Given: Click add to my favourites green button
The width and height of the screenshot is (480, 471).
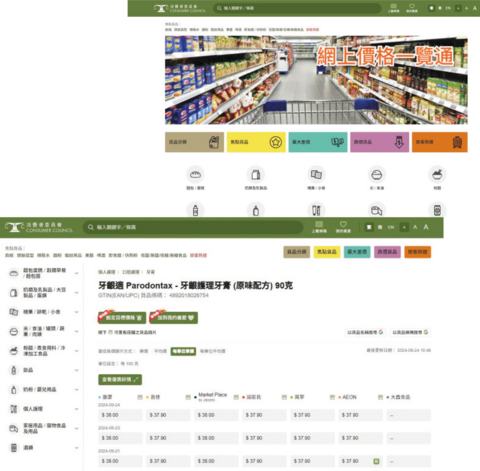Looking at the screenshot, I should [x=174, y=318].
